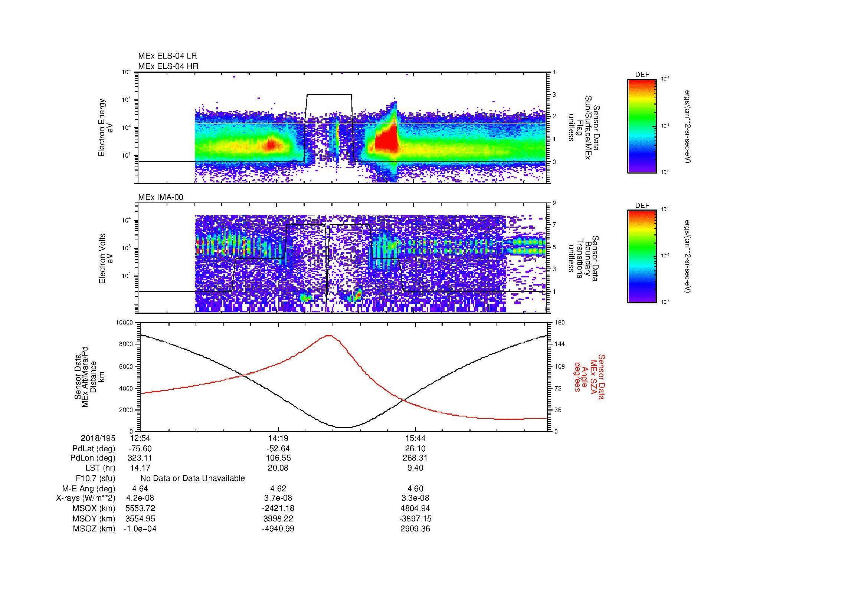Click the MSOY value 3554.95
Image resolution: width=868 pixels, height=613 pixels.
140,518
